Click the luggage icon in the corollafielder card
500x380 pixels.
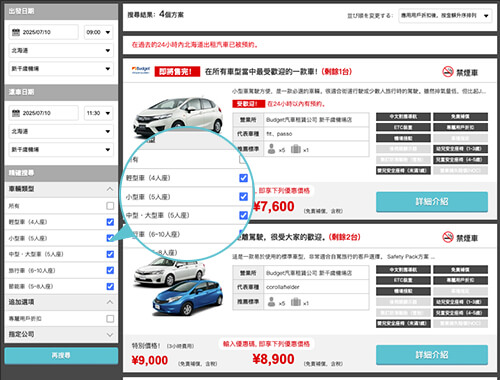tap(296, 302)
